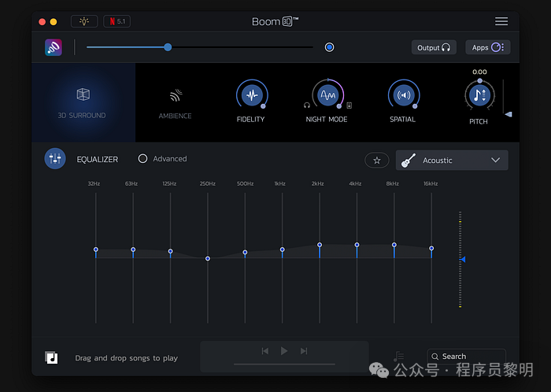551x392 pixels.
Task: Click the 1kHz band slider handle
Action: point(282,250)
